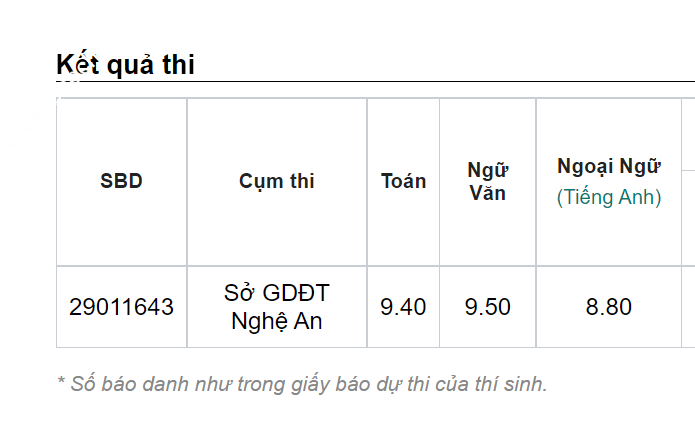The image size is (695, 435).
Task: Click the asterisk starting the footnote
Action: click(x=61, y=381)
